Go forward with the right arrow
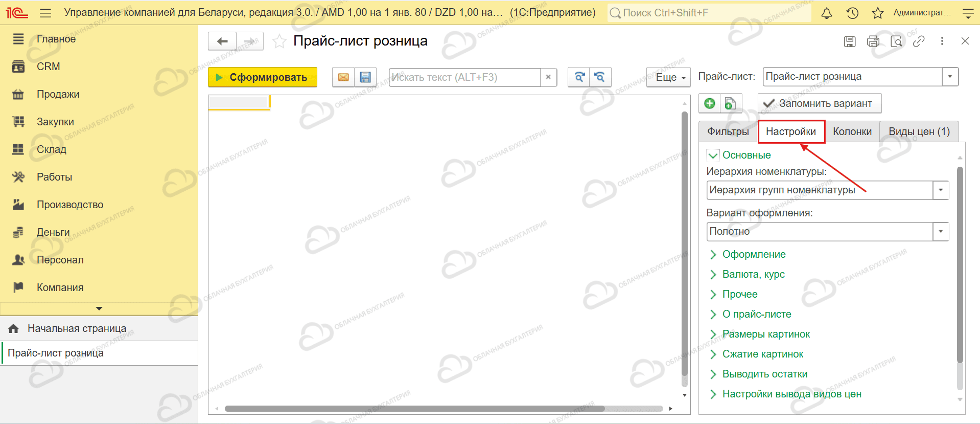Screen dimensions: 980x424 click(x=250, y=41)
